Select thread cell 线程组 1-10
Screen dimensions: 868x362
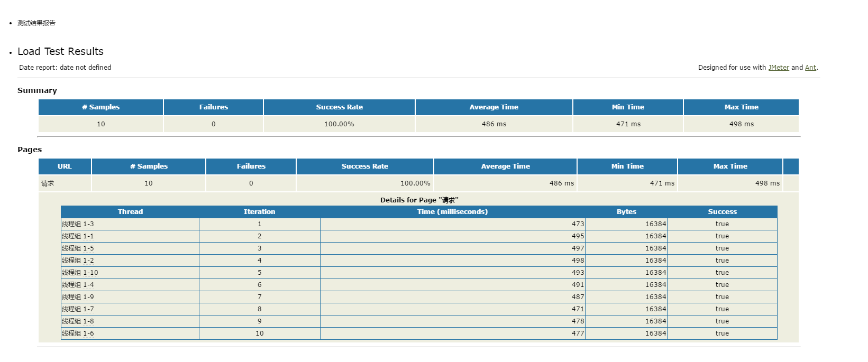[130, 273]
